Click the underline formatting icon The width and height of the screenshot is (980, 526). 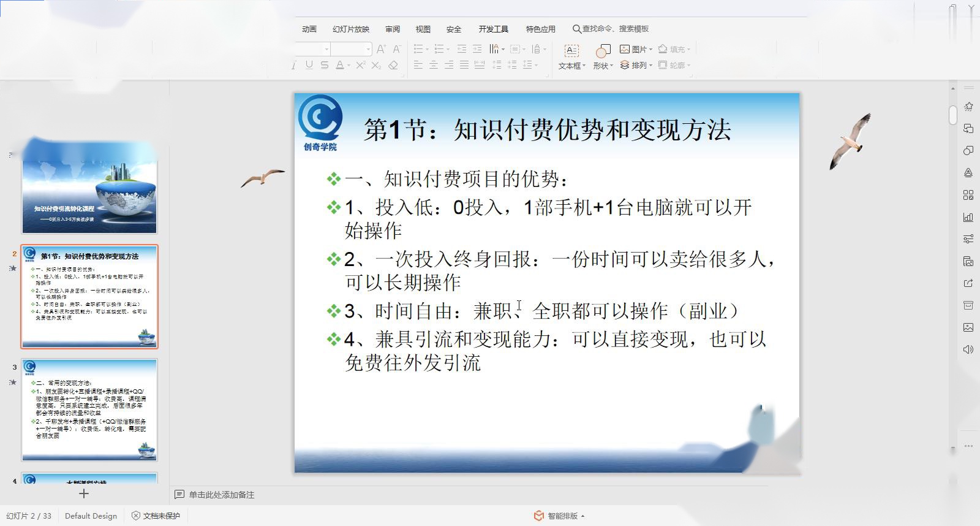click(309, 65)
